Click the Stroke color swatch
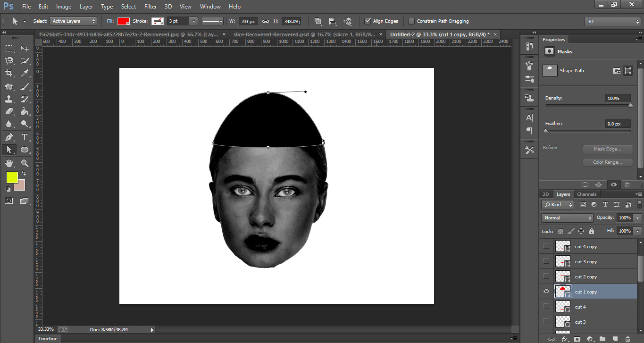 pyautogui.click(x=157, y=21)
